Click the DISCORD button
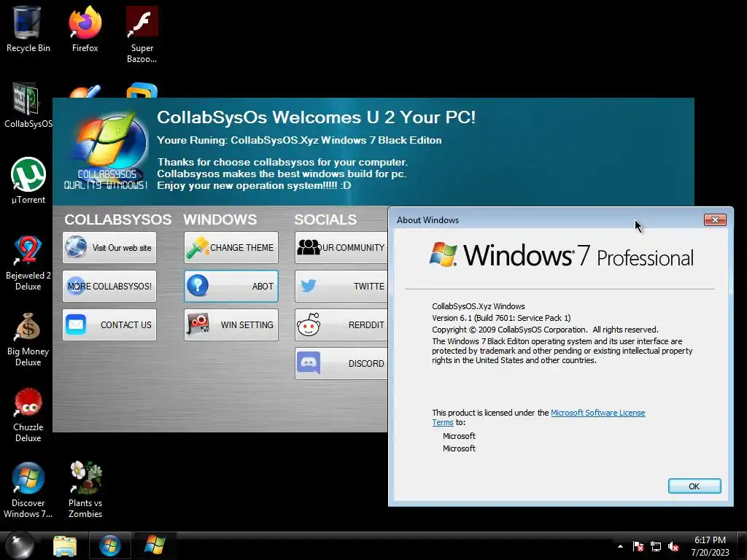This screenshot has height=560, width=747. [x=341, y=363]
